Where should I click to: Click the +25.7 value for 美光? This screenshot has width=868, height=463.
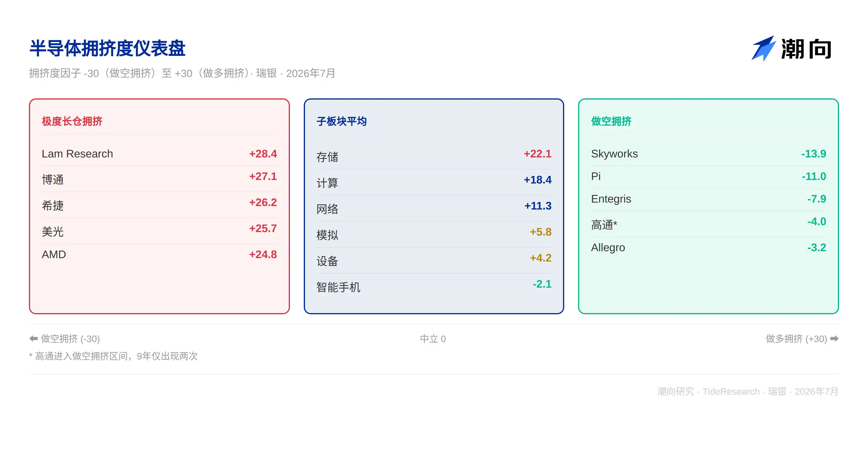[263, 228]
